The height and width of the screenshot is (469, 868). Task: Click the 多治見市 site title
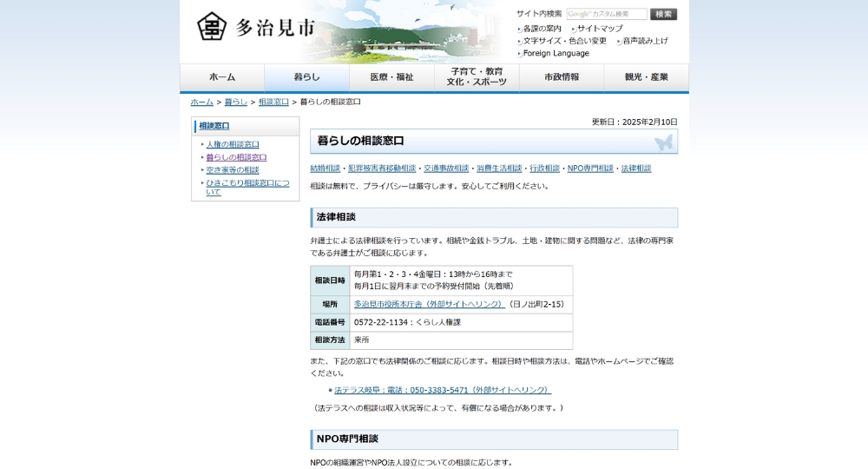[x=276, y=27]
